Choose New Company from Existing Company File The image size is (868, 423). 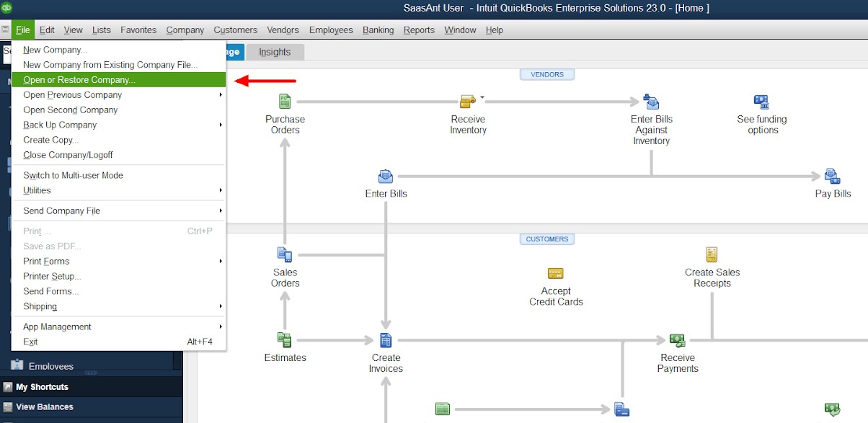(x=119, y=65)
